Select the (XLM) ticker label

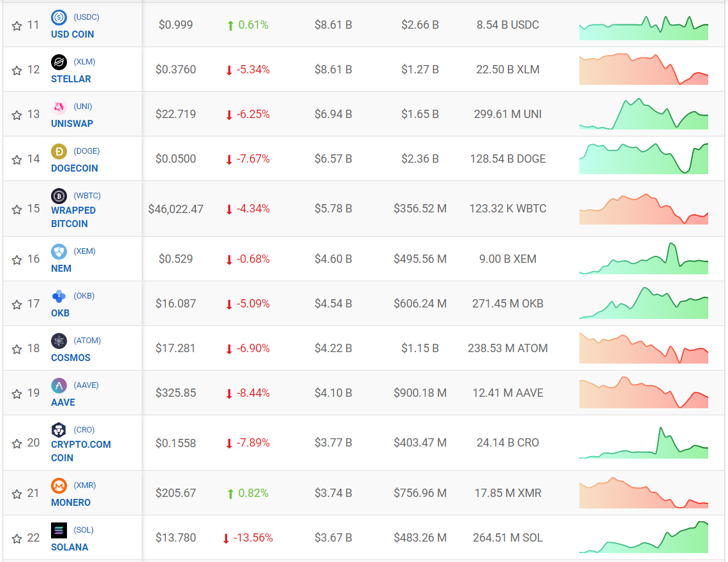84,62
